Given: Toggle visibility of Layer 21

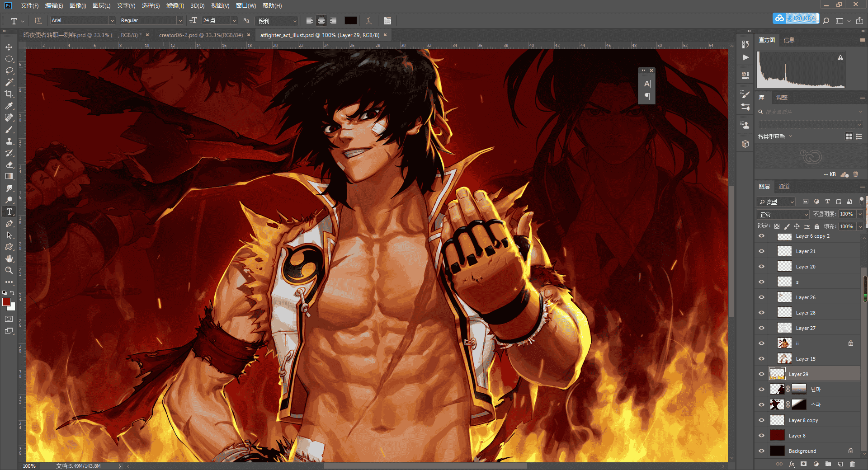Looking at the screenshot, I should point(761,251).
